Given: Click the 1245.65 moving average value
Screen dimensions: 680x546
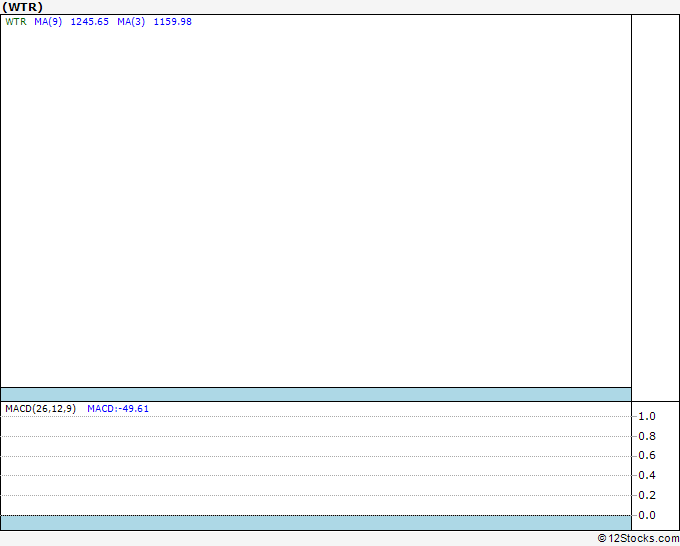Looking at the screenshot, I should click(x=90, y=22).
